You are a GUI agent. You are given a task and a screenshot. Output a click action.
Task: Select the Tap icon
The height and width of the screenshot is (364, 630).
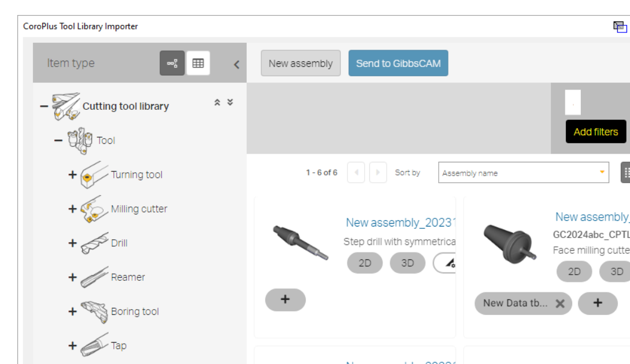tap(94, 345)
